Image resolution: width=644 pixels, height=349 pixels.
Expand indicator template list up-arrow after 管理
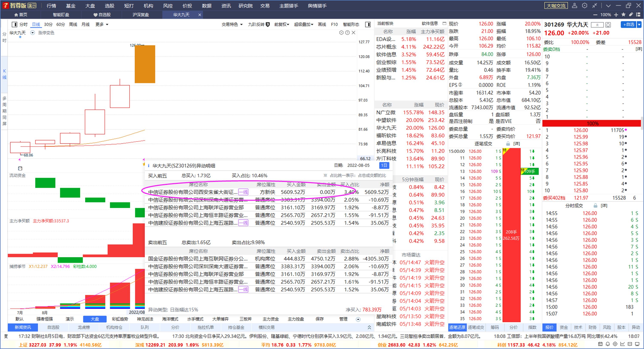[358, 319]
